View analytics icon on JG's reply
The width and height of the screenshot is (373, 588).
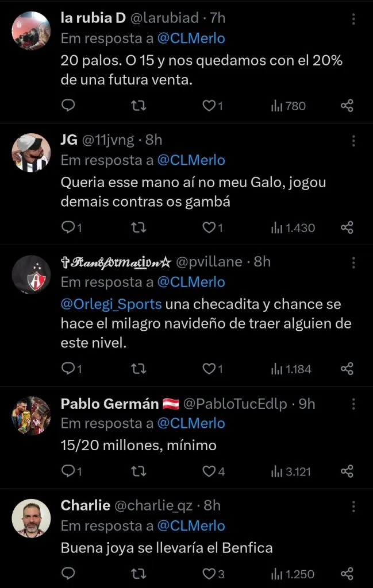276,227
